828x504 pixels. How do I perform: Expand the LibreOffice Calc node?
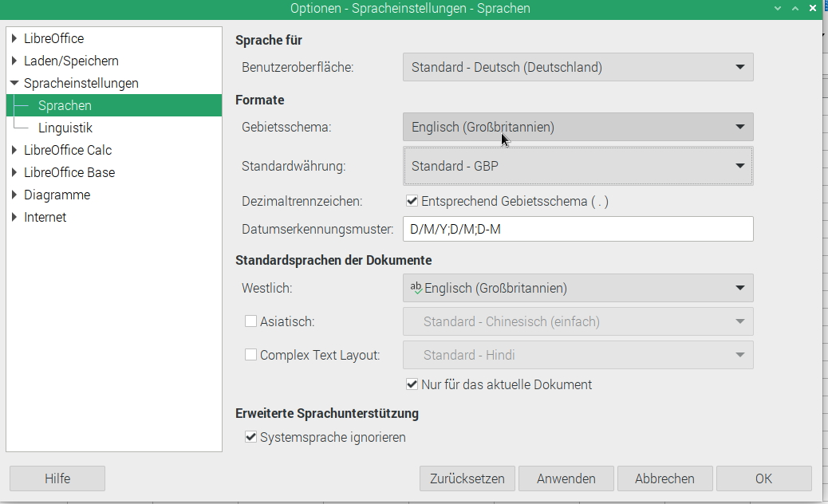click(14, 150)
